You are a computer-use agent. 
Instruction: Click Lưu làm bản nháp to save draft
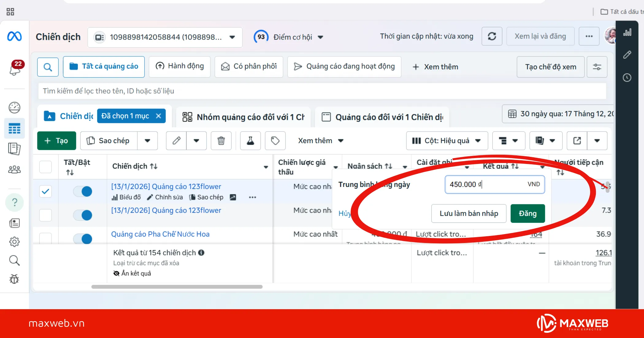coord(469,213)
